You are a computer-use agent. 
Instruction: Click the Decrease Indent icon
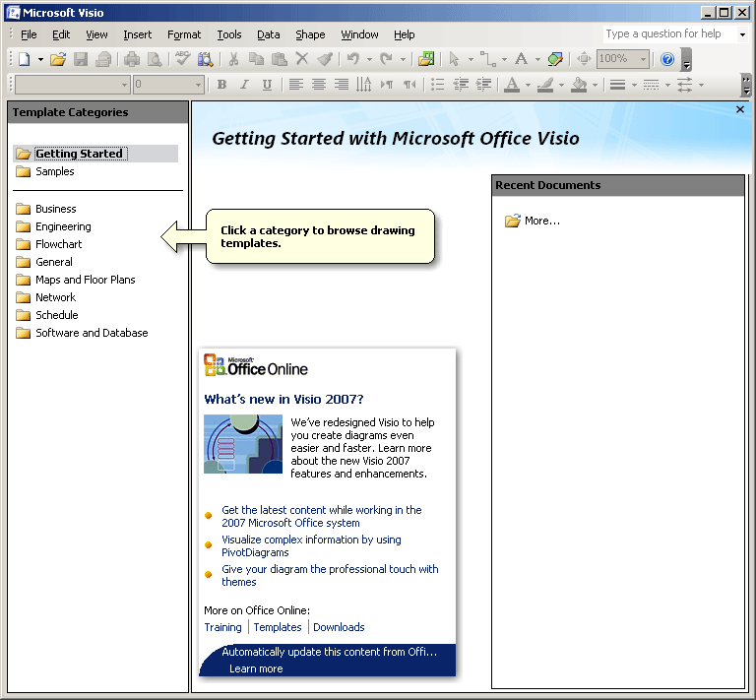point(461,85)
